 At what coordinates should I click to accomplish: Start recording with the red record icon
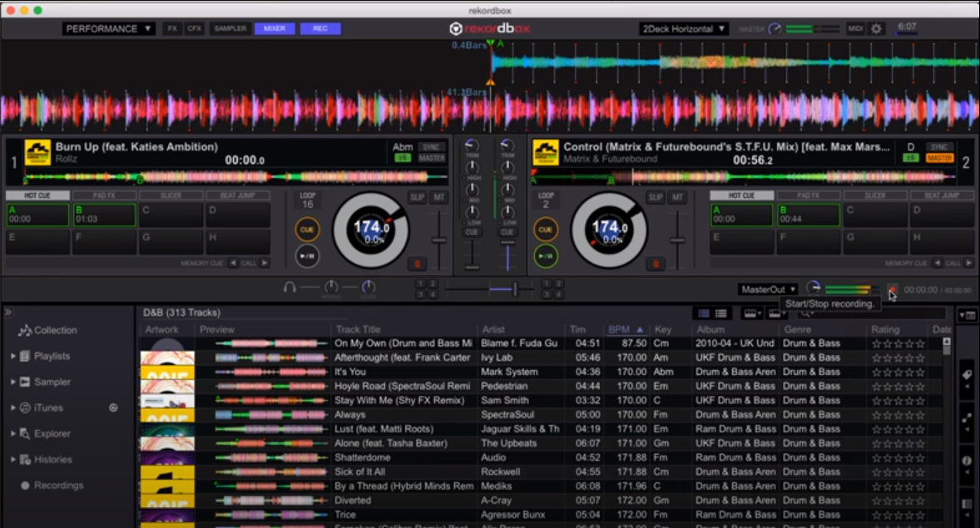click(x=892, y=289)
